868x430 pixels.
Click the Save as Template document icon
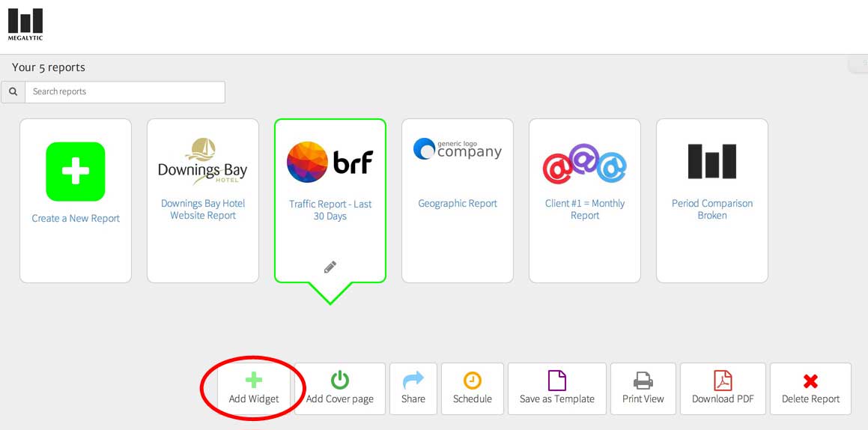click(557, 381)
